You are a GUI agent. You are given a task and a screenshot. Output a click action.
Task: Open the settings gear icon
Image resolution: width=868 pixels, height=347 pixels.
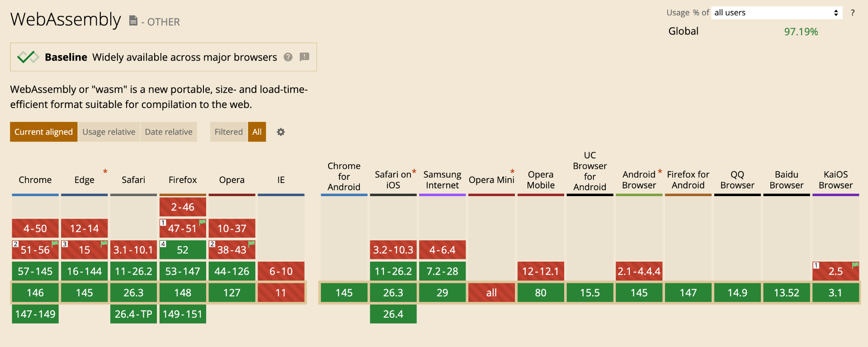[x=281, y=132]
